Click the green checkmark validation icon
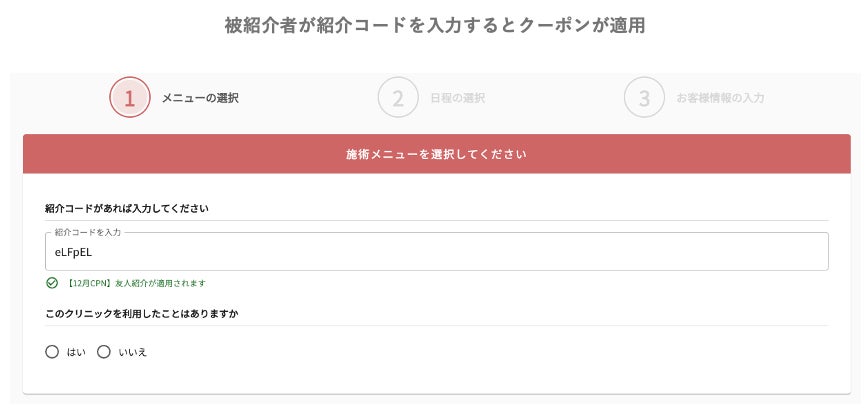Viewport: 866px width, 416px height. tap(52, 283)
